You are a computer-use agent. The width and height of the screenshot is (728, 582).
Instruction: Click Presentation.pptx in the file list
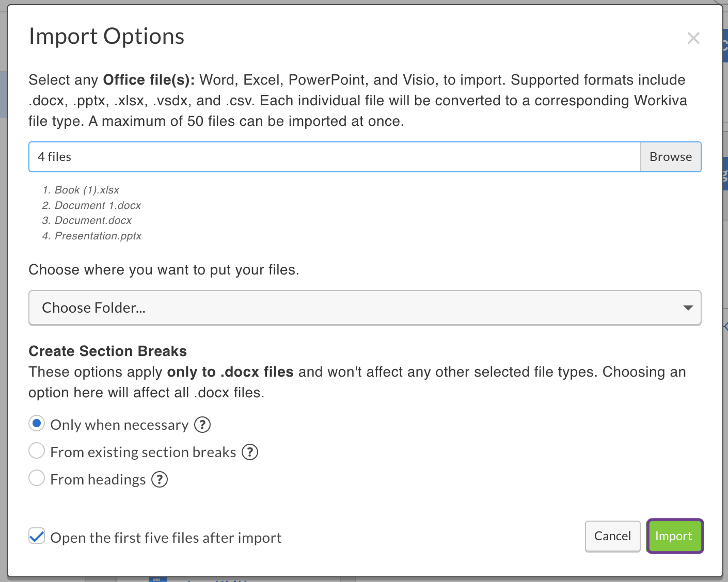click(98, 236)
